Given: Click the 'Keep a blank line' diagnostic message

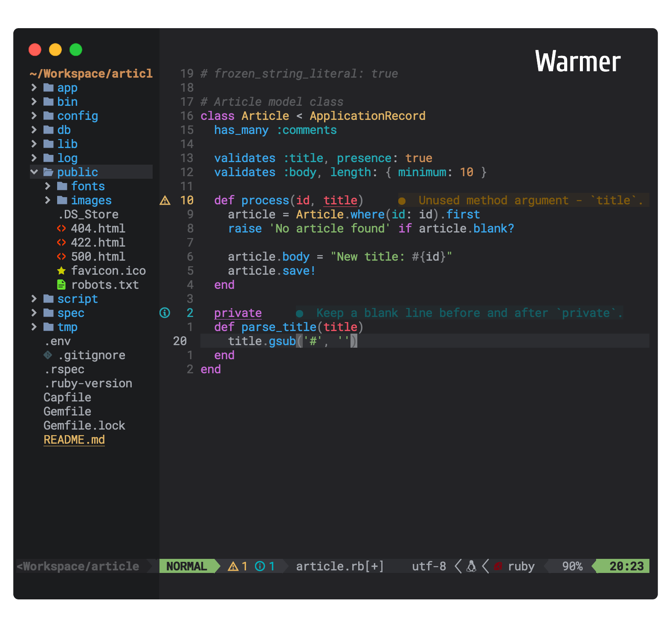Looking at the screenshot, I should pos(460,313).
